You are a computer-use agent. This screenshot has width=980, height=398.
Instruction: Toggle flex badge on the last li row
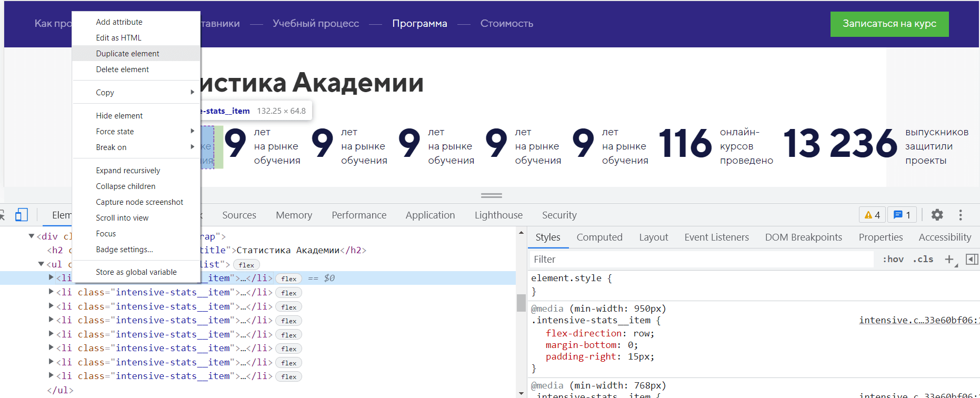click(289, 376)
